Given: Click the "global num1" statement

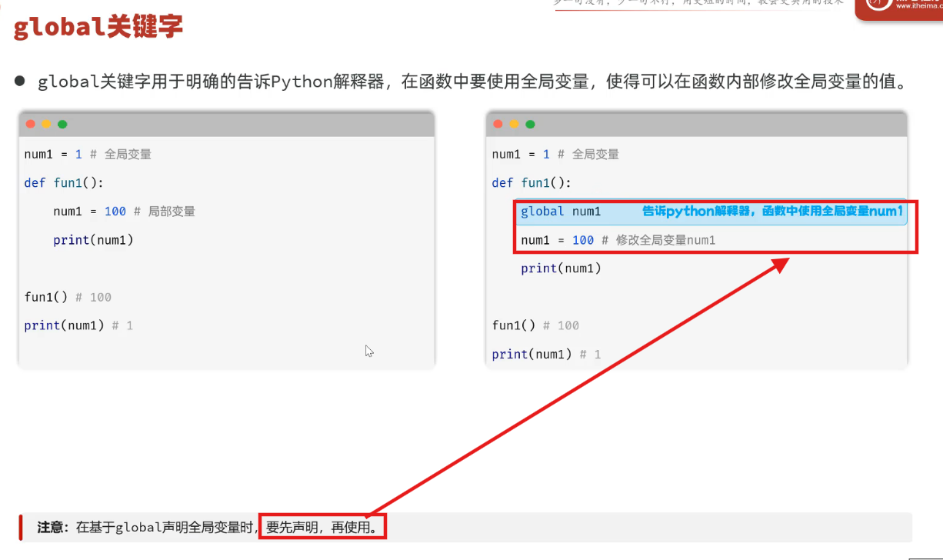Looking at the screenshot, I should [x=561, y=212].
